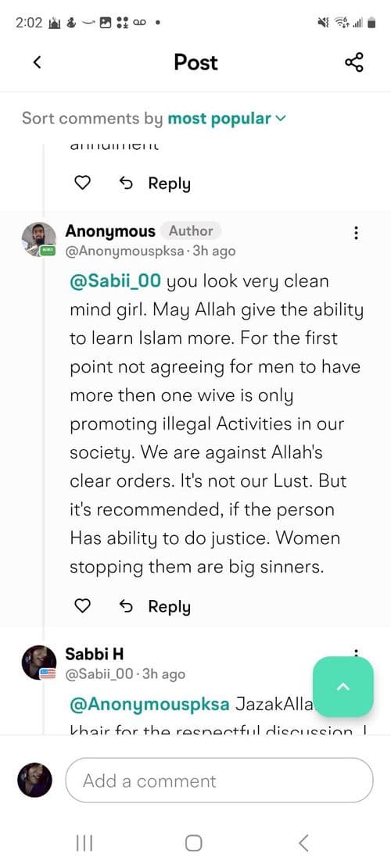Open the Anonymous username heading

(x=110, y=230)
